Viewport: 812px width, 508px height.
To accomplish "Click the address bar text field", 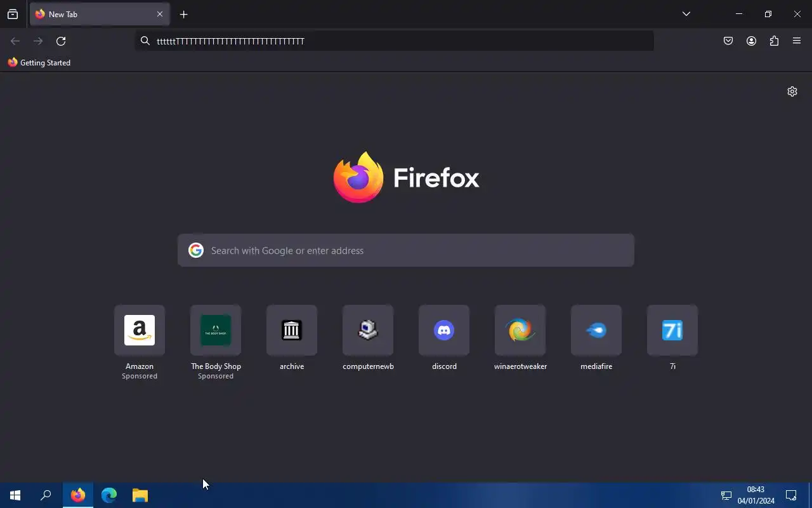I will 394,41.
